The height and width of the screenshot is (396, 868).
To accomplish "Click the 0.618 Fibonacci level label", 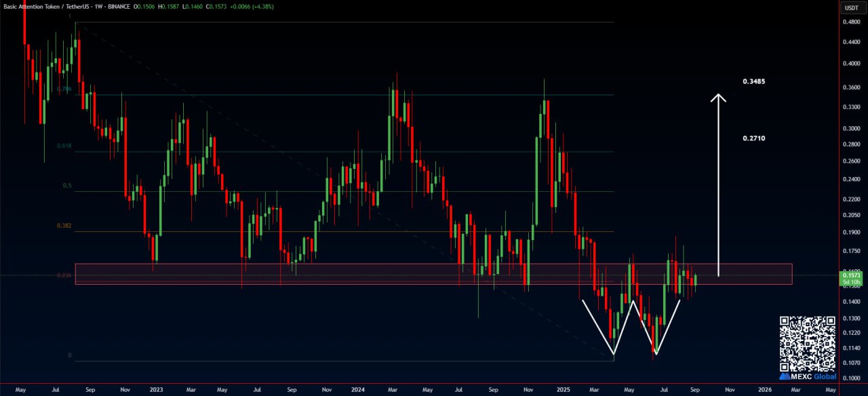I will click(64, 146).
